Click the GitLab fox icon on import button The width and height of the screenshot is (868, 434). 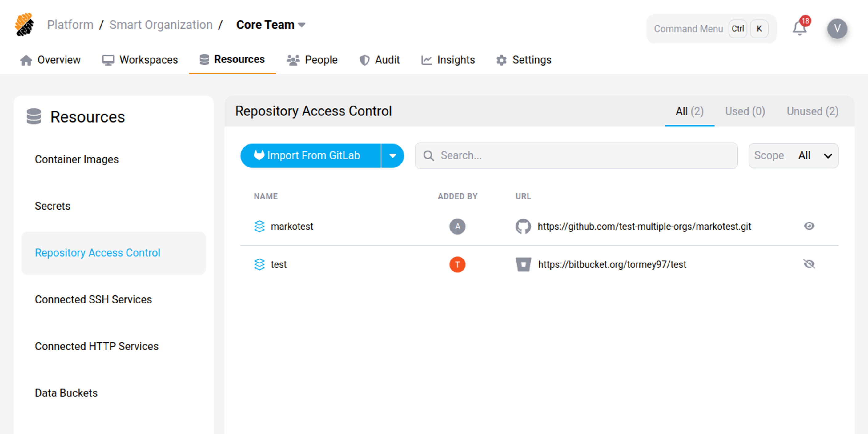[259, 155]
